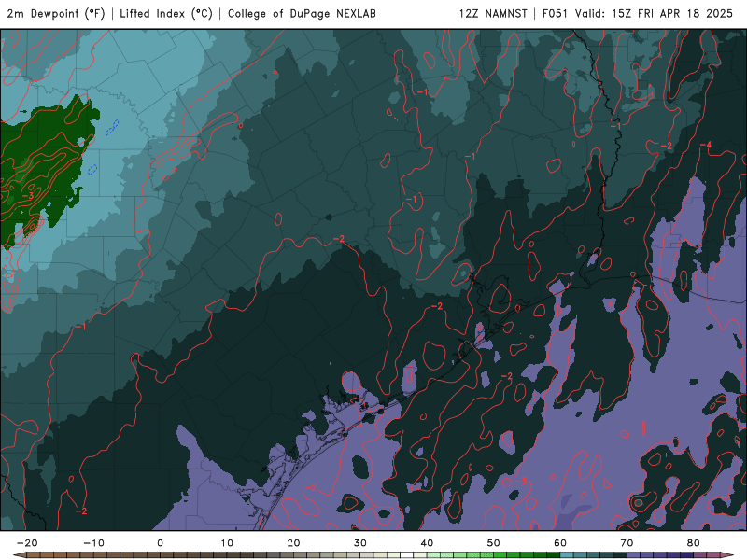Click the '30' color scale label
Screen dimensions: 747x560
coord(360,543)
